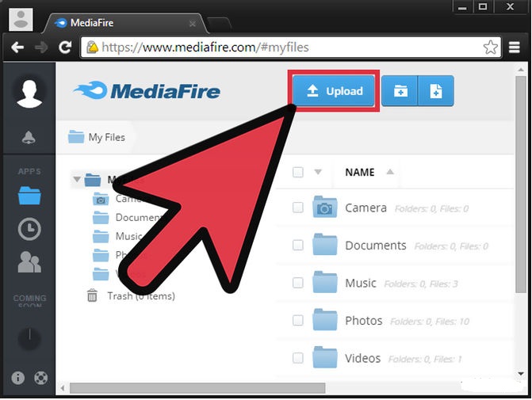The width and height of the screenshot is (532, 400).
Task: Check the Documents folder checkbox
Action: (x=298, y=245)
